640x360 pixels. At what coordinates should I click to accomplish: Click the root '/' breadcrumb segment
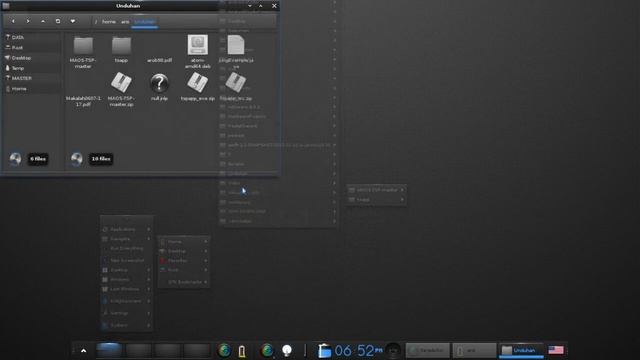tap(96, 22)
